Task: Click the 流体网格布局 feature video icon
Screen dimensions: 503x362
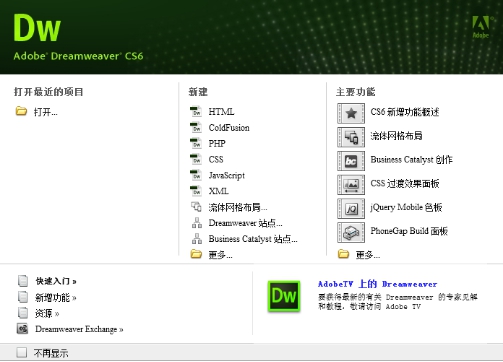Action: [351, 137]
